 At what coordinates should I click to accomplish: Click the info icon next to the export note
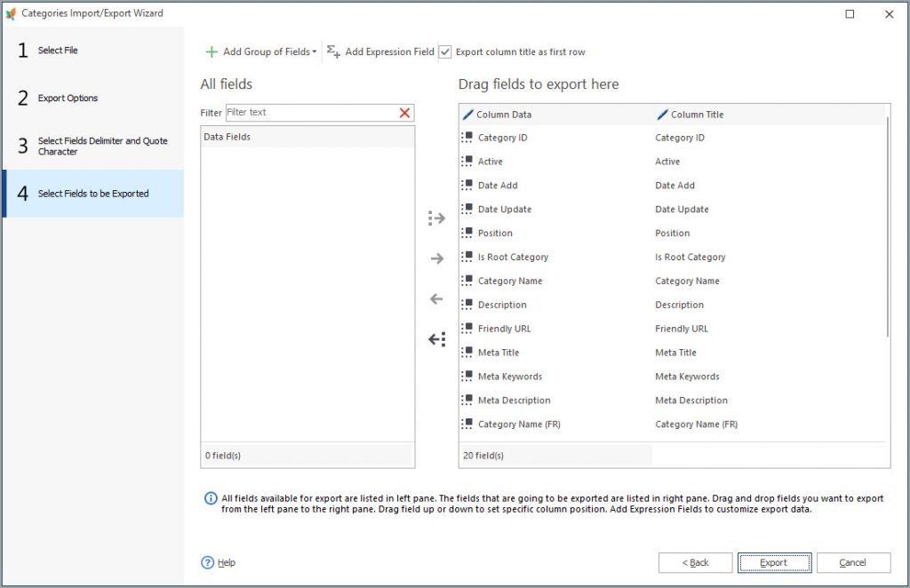tap(212, 498)
